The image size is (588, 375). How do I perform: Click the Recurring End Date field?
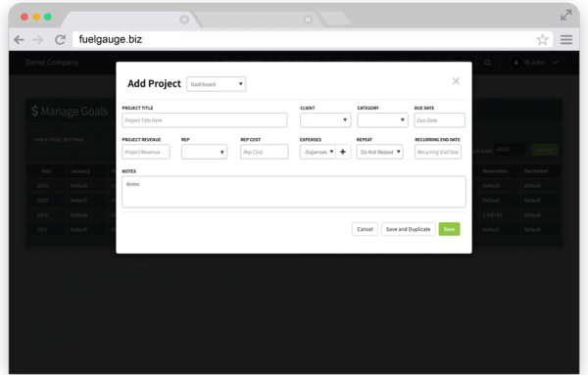[x=438, y=152]
